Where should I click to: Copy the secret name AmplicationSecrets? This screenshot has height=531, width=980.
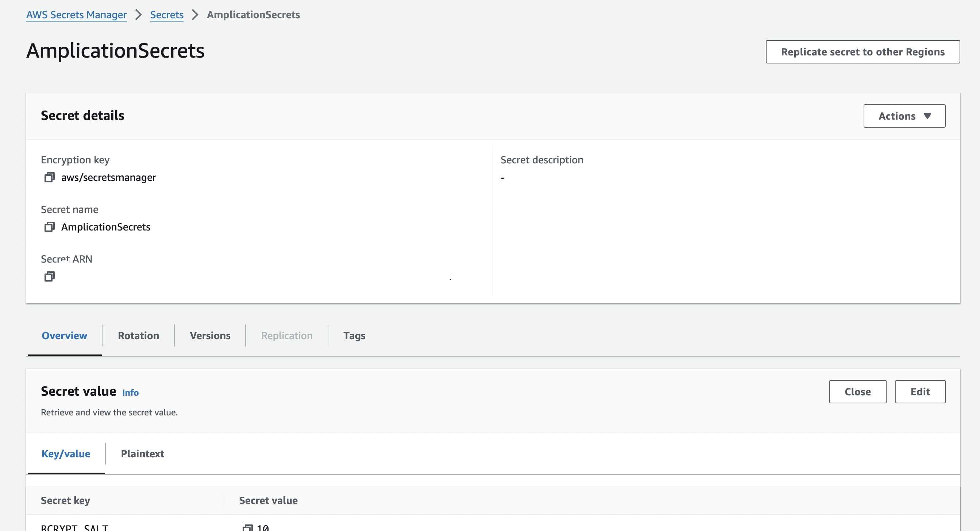point(50,227)
